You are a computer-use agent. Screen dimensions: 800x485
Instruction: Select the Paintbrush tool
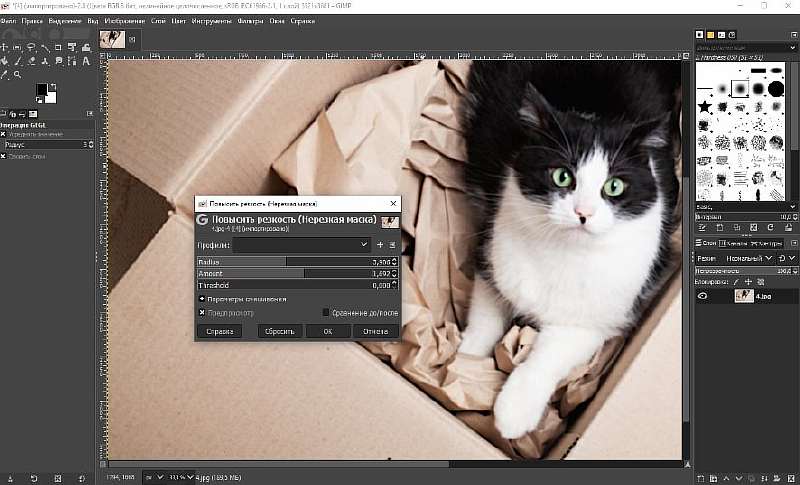(18, 61)
